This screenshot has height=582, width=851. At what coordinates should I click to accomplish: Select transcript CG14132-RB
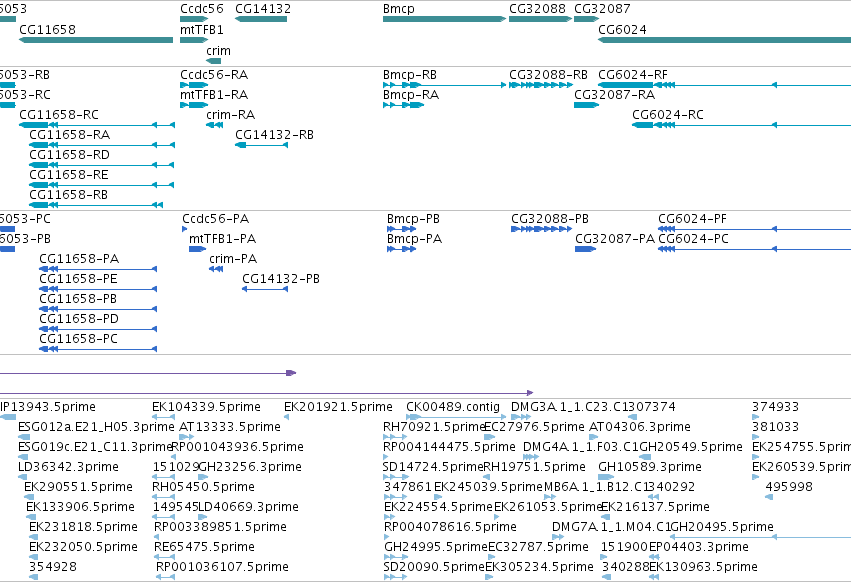coord(261,145)
